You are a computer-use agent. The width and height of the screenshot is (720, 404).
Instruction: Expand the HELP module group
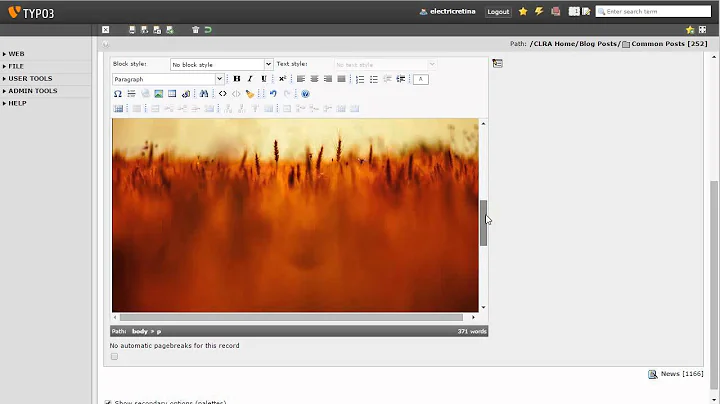[17, 103]
